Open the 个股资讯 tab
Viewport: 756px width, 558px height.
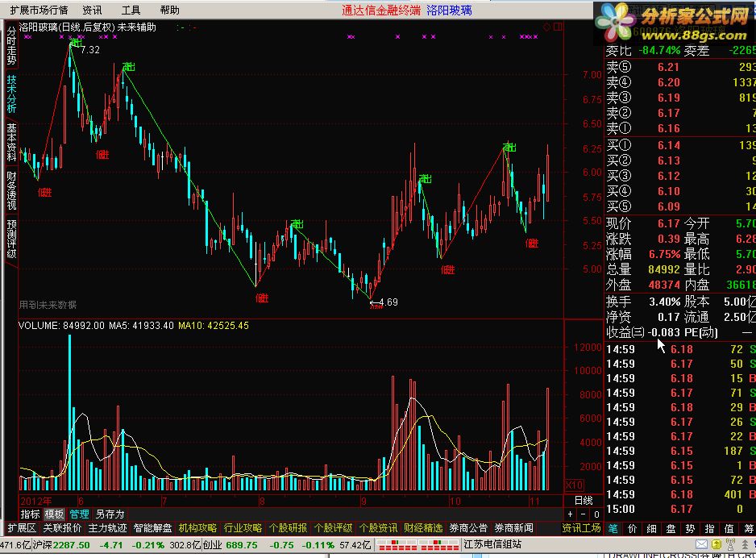379,528
